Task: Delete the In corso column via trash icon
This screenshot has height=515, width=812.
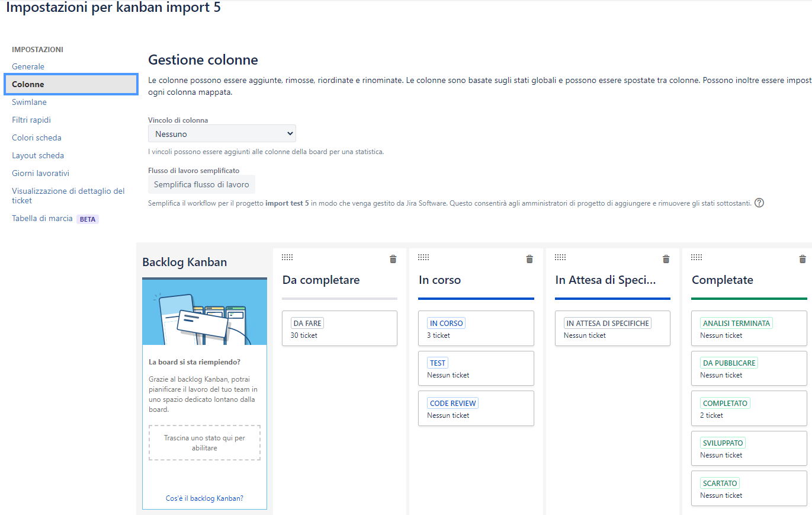Action: (529, 259)
